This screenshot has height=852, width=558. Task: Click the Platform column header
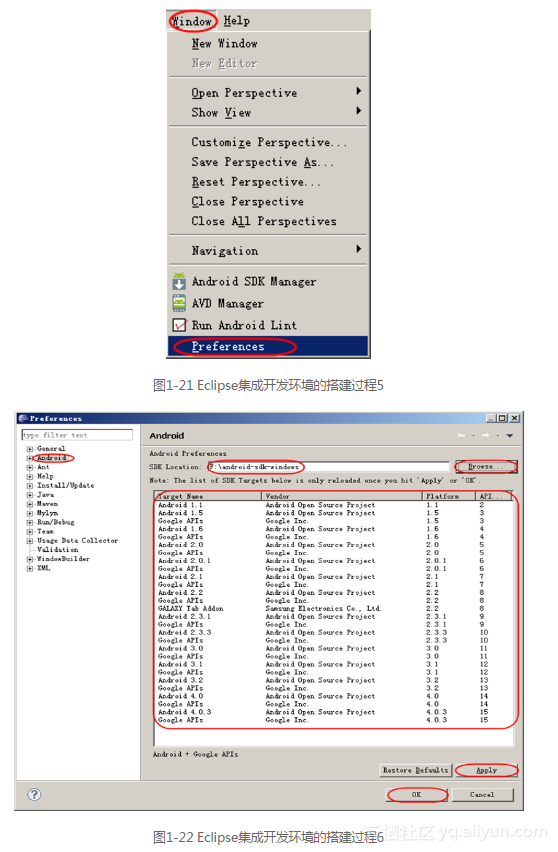tap(449, 496)
